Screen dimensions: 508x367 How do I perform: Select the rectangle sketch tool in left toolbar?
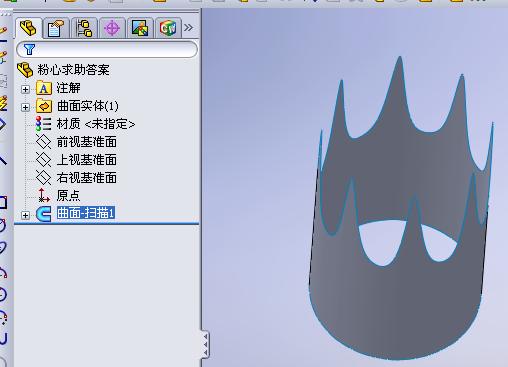(3, 202)
